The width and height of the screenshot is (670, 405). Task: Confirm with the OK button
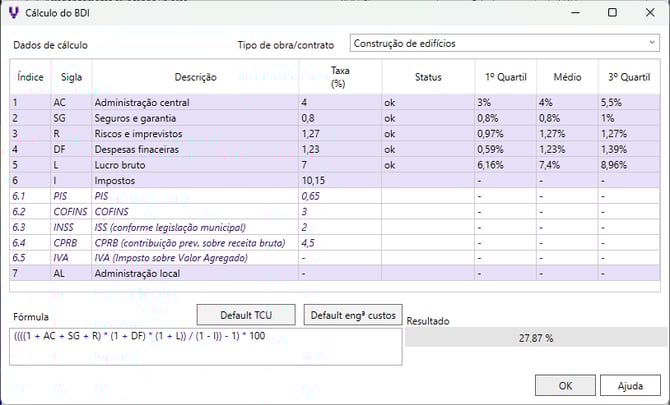coord(565,385)
